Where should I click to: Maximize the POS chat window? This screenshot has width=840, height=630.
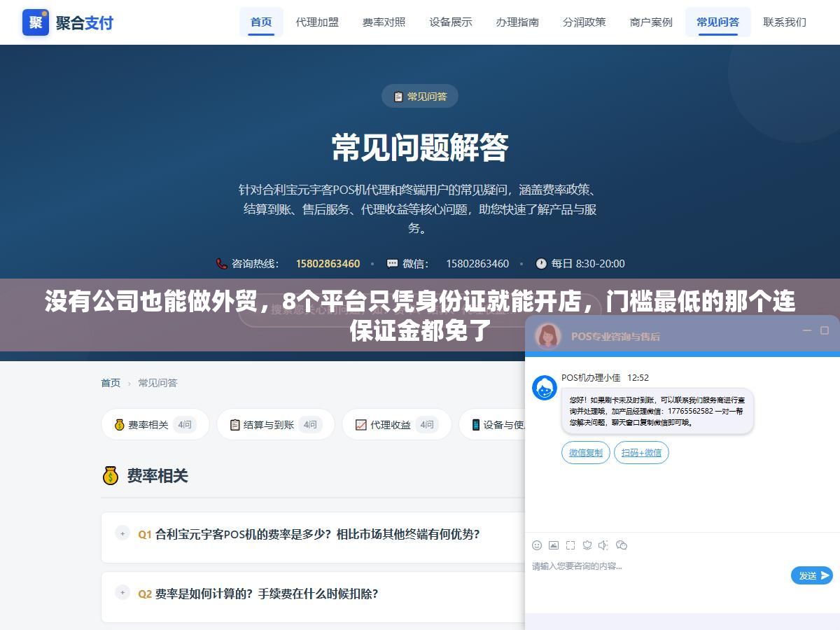click(825, 330)
